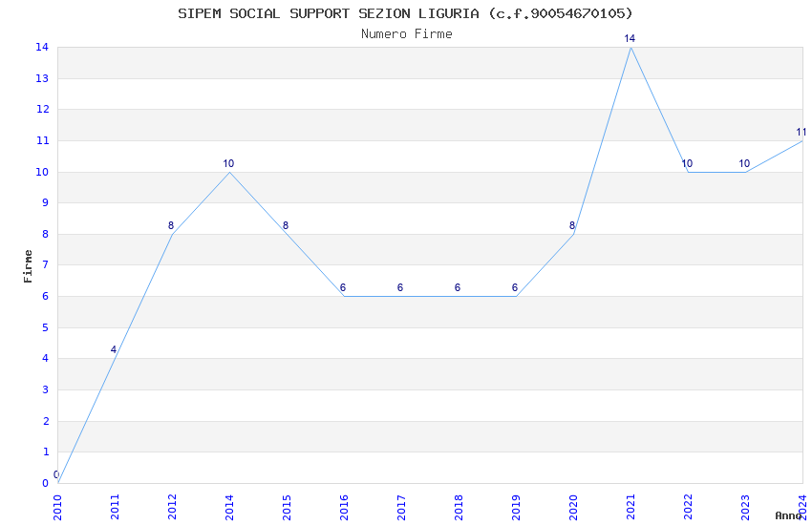Select the 2015 year label
Screen dimensions: 812x525
pos(287,507)
